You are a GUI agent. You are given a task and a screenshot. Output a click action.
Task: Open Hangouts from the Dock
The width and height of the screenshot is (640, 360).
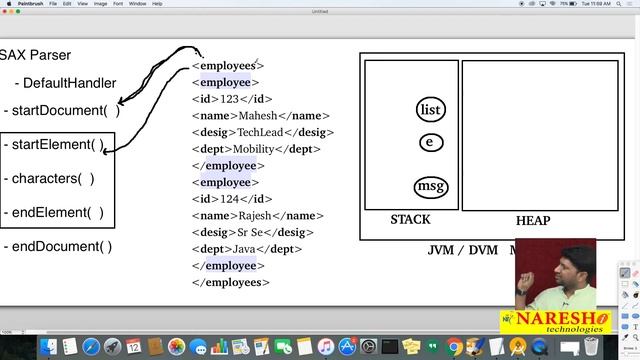tap(433, 347)
